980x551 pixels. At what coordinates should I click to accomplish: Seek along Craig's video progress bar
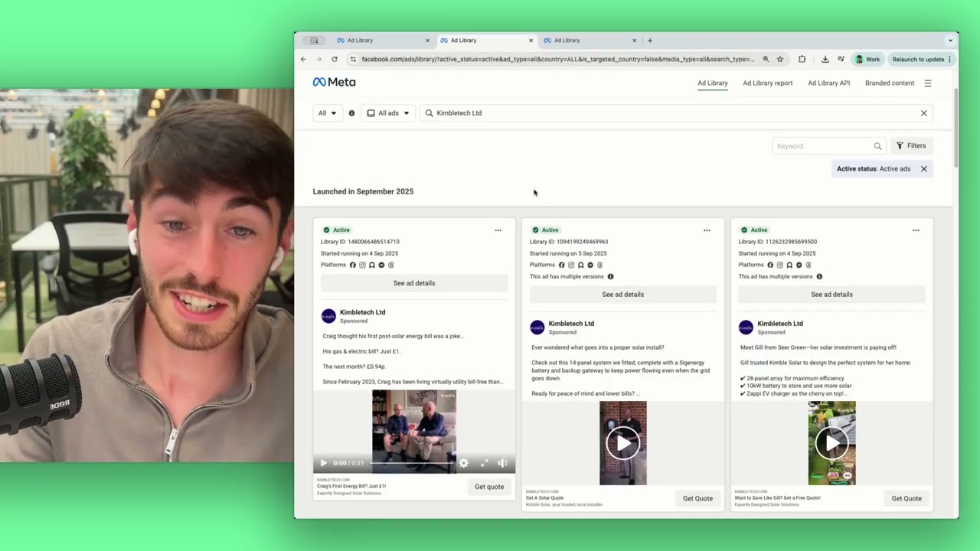click(413, 463)
